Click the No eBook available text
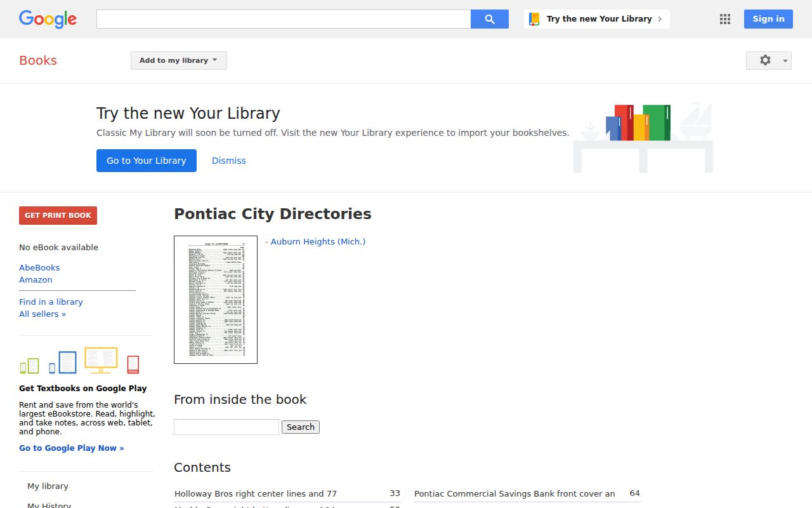 click(x=58, y=248)
